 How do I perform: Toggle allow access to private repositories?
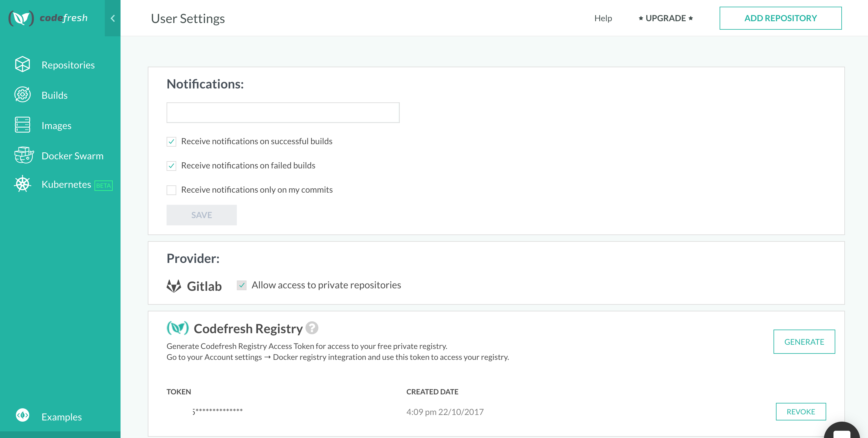point(241,285)
